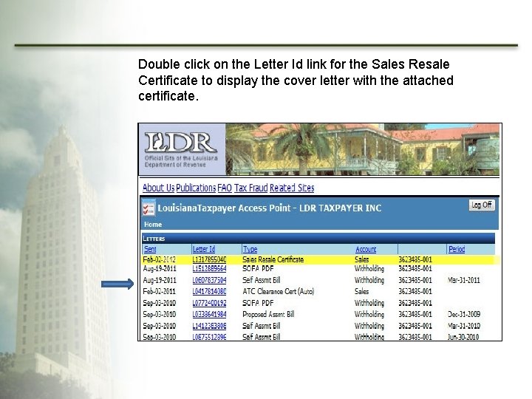Click the highlighted Sales Resale Certificate row
Screen dimensions: 532x399
coord(320,260)
